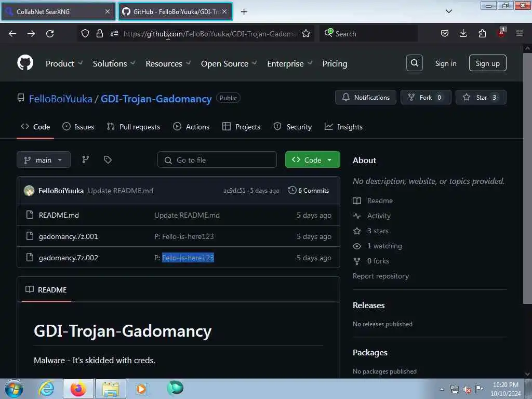Viewport: 532px width, 399px height.
Task: Switch to the Pull requests tab
Action: point(134,127)
